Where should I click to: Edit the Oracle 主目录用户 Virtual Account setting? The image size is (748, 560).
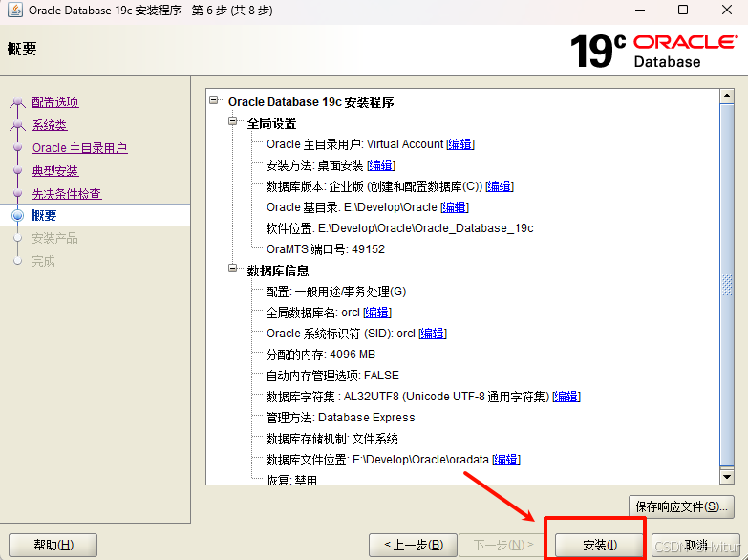(x=460, y=144)
